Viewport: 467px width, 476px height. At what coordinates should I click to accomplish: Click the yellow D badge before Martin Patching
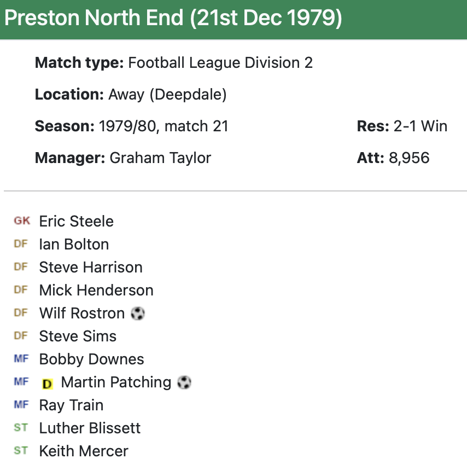(x=48, y=384)
